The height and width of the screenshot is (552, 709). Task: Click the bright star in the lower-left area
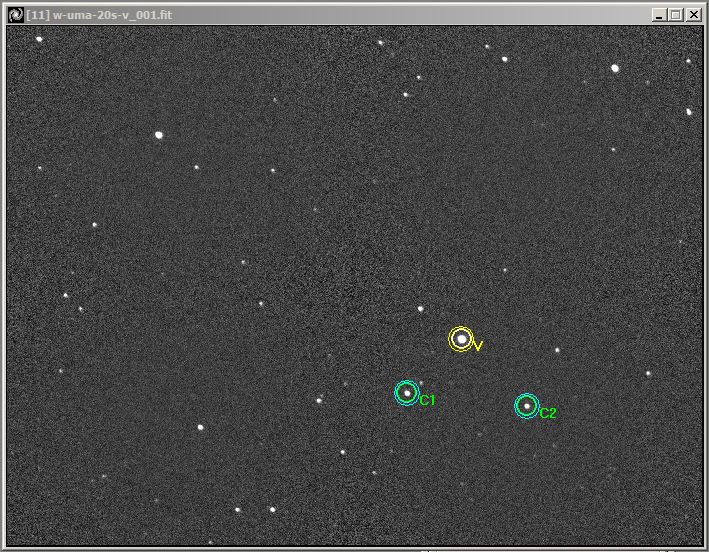[200, 427]
